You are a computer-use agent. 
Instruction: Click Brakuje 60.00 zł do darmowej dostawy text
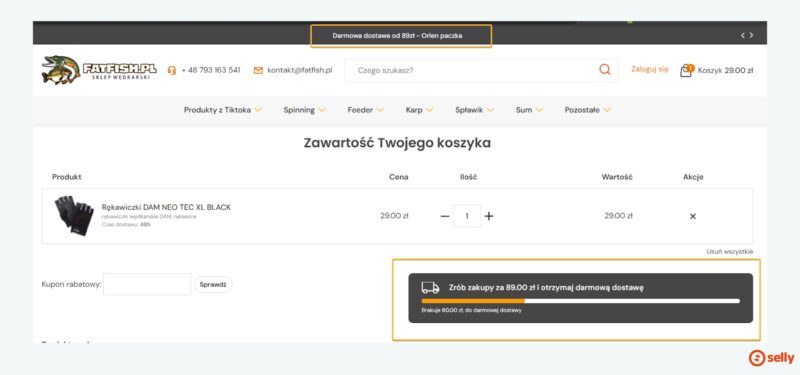pos(471,310)
